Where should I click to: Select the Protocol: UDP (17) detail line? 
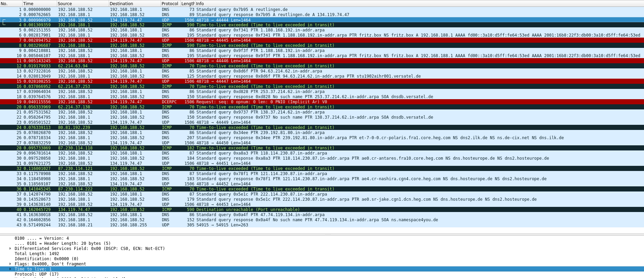click(37, 274)
